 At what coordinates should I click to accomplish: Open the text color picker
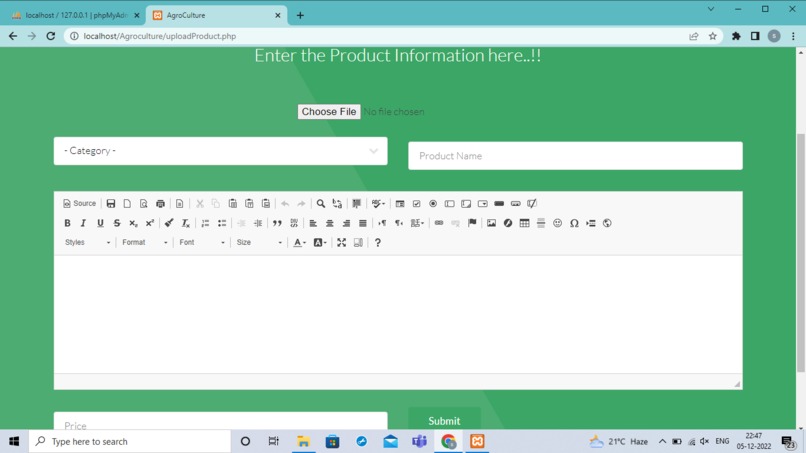click(299, 243)
